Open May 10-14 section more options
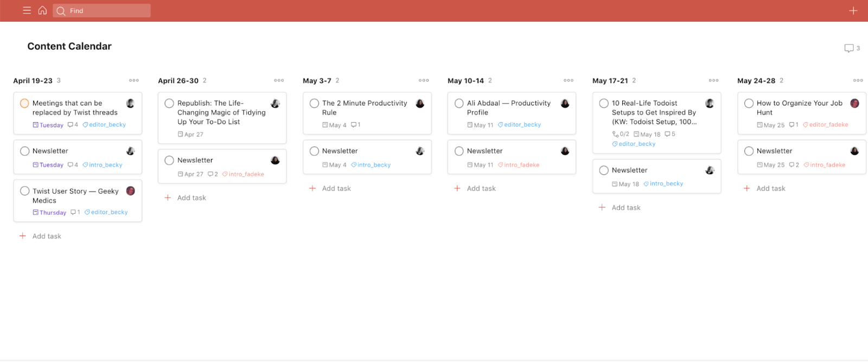The image size is (868, 362). point(569,80)
